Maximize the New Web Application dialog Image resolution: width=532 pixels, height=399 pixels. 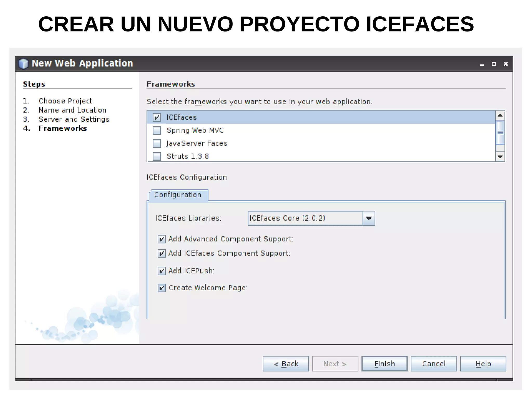click(494, 64)
